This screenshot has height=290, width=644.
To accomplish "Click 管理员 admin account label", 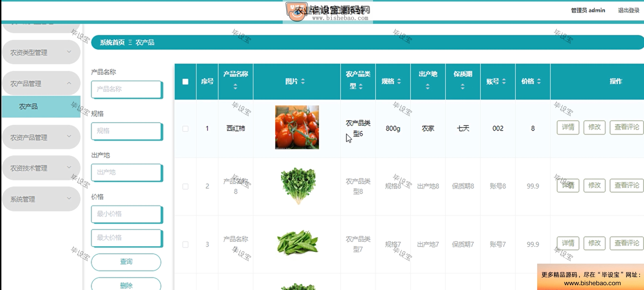I will [588, 10].
